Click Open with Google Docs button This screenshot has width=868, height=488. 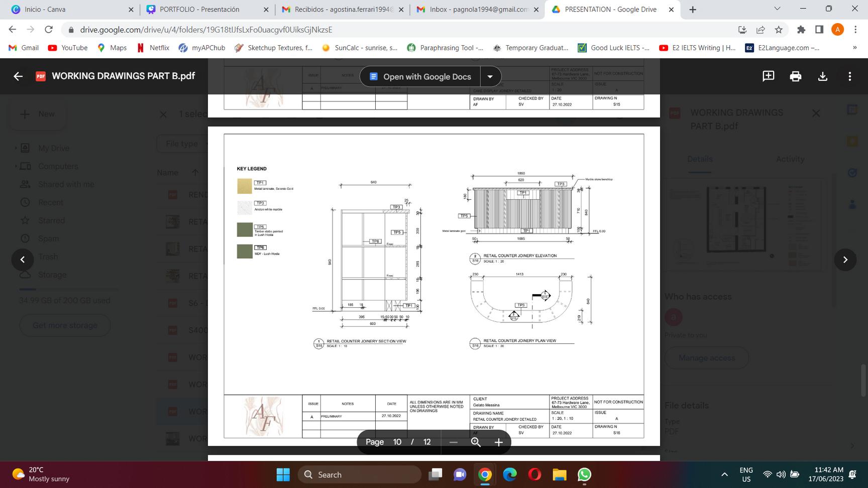click(420, 77)
